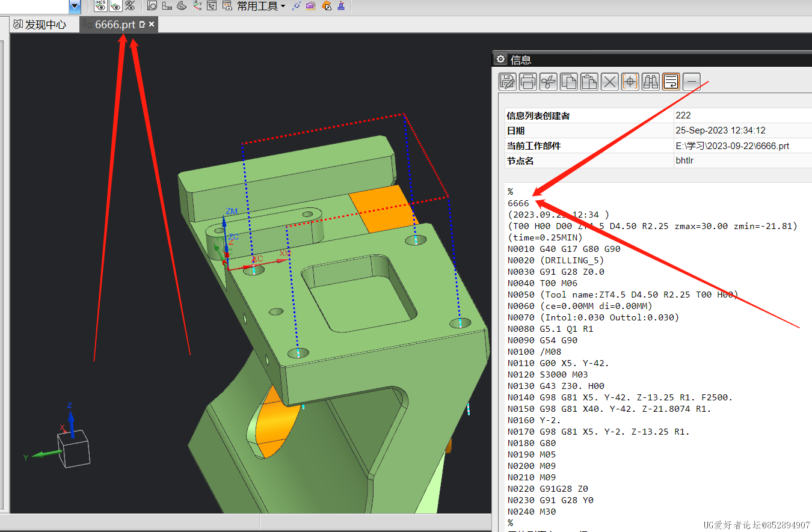Click the Save As icon in the 信息 window

coord(508,81)
